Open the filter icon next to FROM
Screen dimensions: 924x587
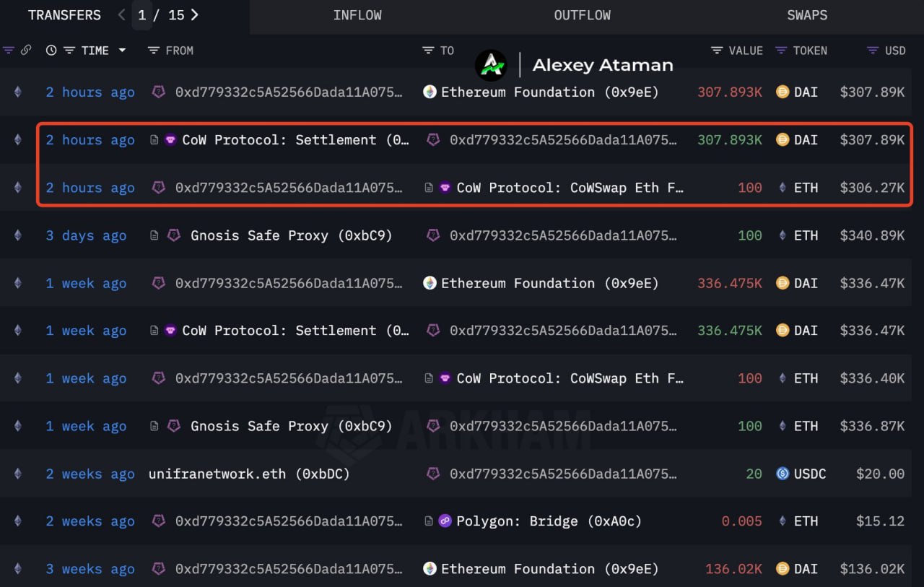point(154,51)
